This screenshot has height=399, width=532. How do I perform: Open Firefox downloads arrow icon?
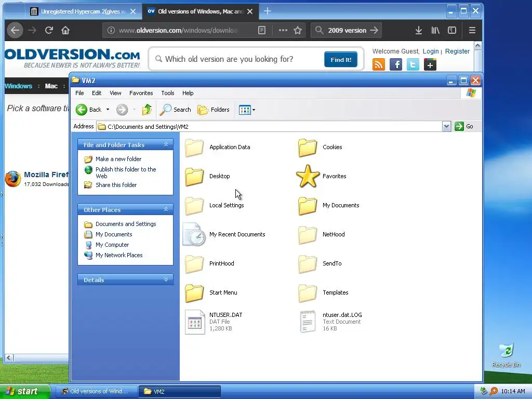point(419,30)
